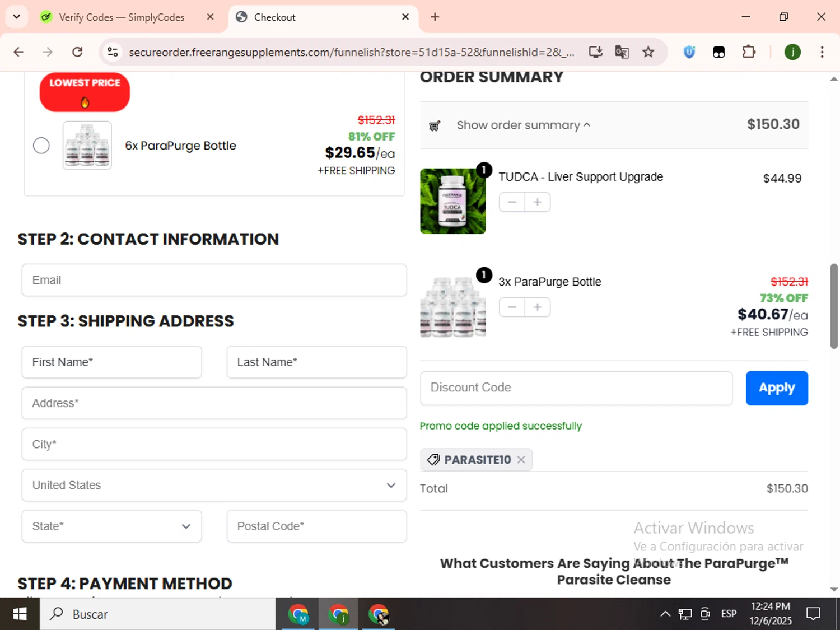
Task: Increase 3x ParaPurge Bottle quantity
Action: [538, 307]
